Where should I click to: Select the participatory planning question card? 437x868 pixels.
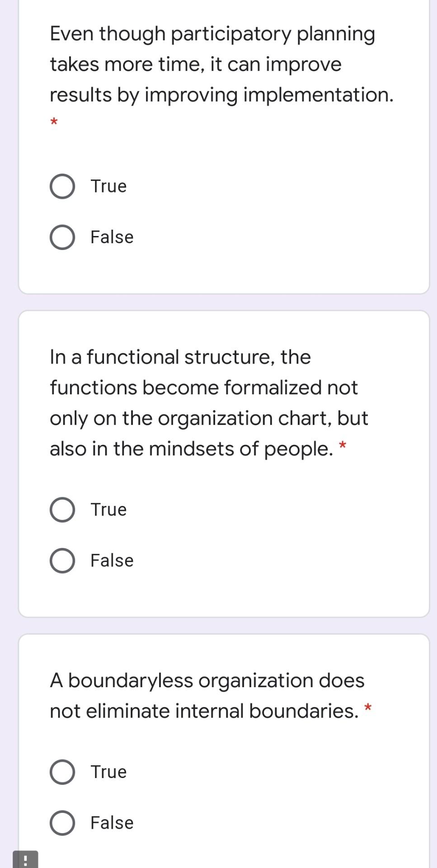tap(224, 145)
